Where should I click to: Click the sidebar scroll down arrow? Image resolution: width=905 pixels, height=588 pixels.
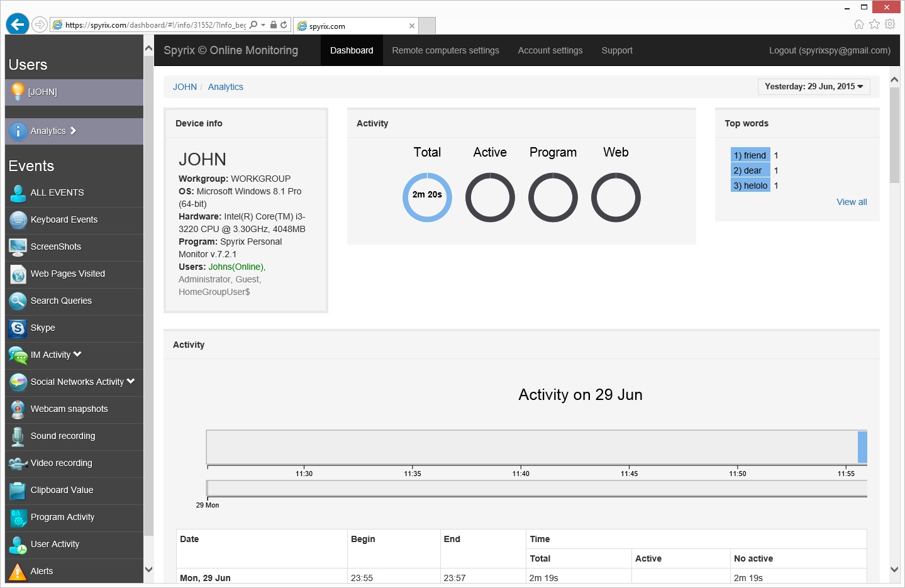[148, 570]
